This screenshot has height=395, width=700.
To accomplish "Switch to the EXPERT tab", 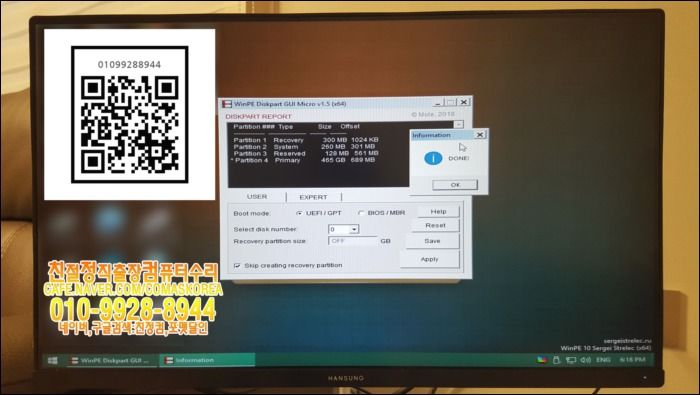I will 313,197.
